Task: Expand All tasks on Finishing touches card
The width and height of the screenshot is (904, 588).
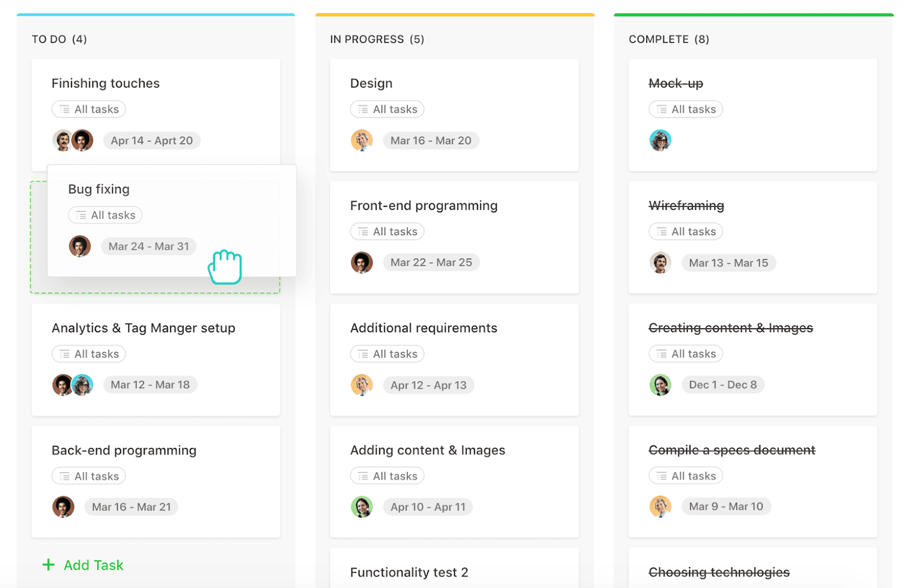Action: click(x=89, y=110)
